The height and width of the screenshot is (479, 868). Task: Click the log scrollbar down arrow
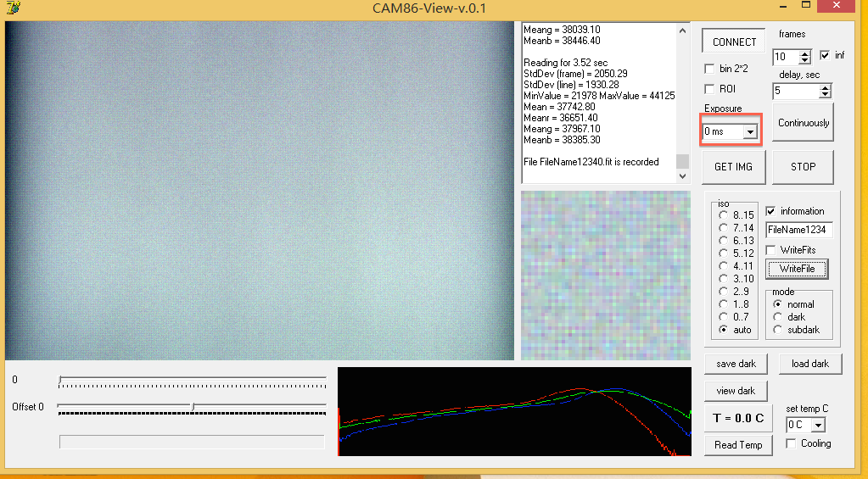click(x=682, y=175)
